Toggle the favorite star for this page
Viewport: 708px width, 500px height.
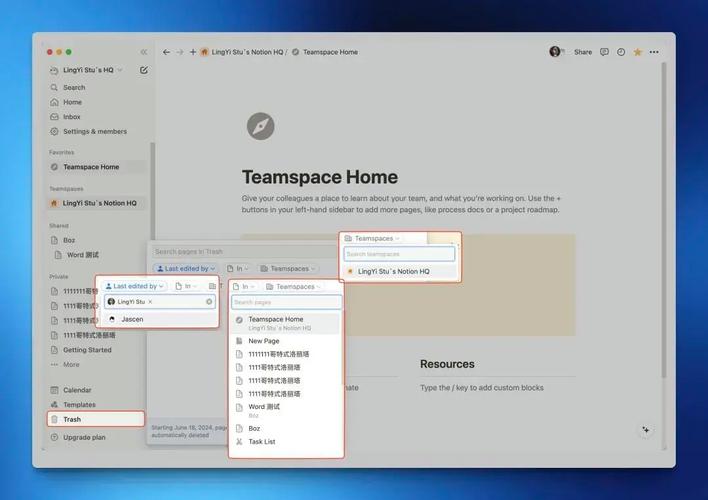point(638,52)
